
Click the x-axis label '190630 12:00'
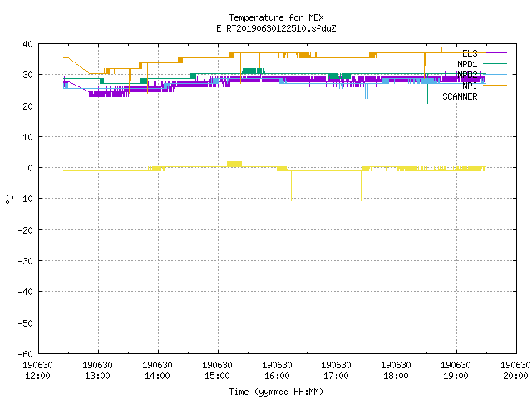(x=37, y=371)
